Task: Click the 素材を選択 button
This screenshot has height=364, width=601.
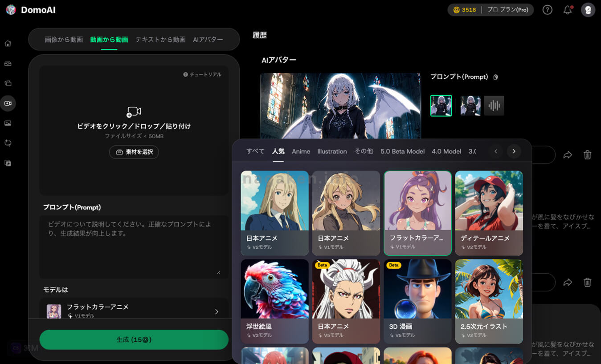Action: [x=134, y=152]
